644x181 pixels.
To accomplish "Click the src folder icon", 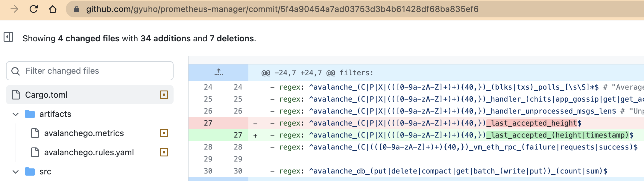I will tap(30, 172).
